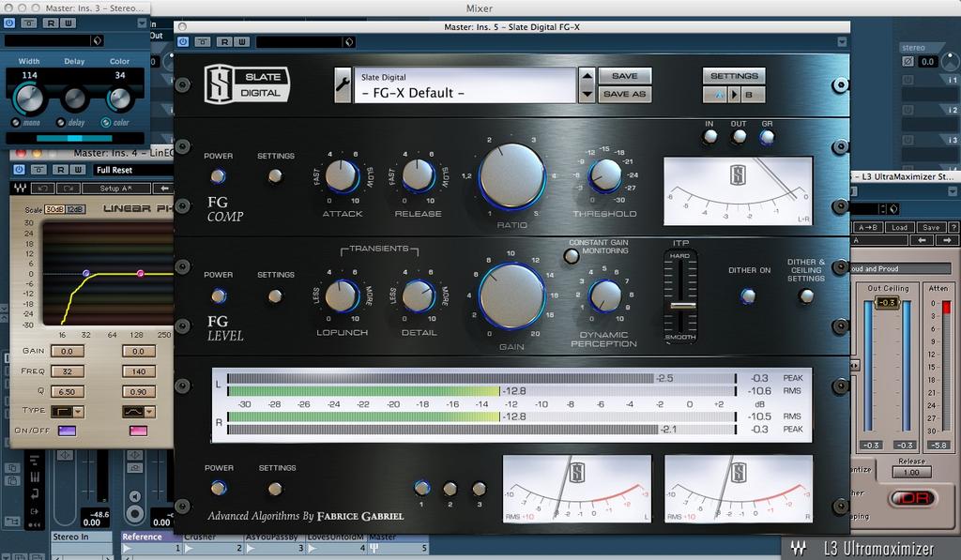
Task: Toggle the color switch in Stereo plugin
Action: (105, 123)
